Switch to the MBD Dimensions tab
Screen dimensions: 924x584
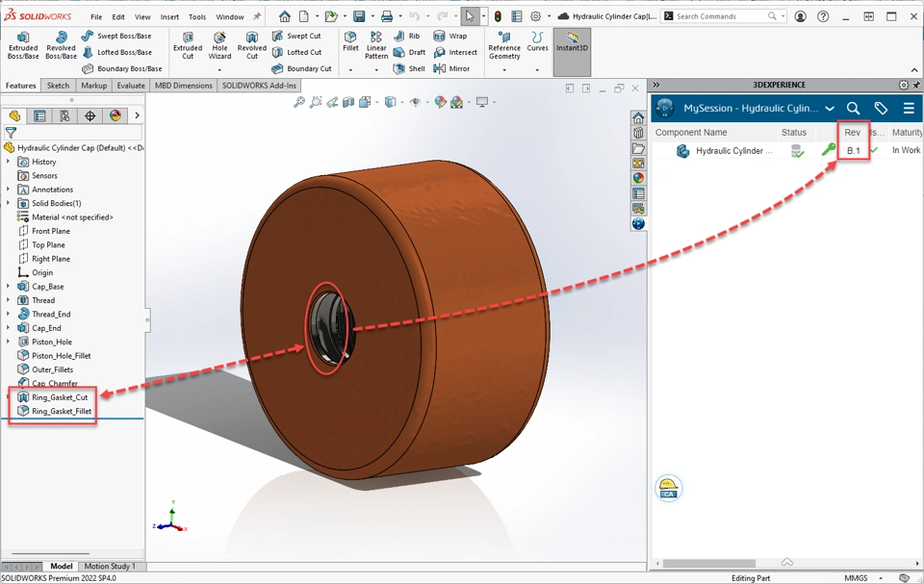[183, 86]
